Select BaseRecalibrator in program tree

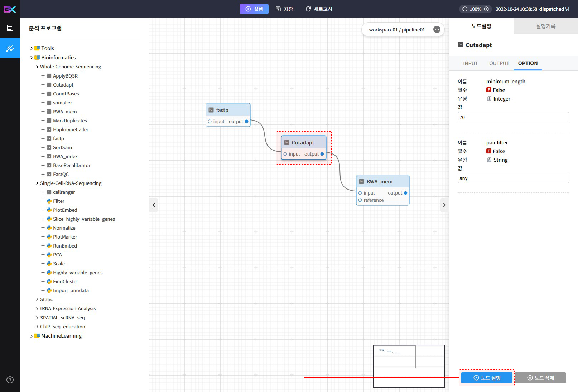click(x=72, y=165)
